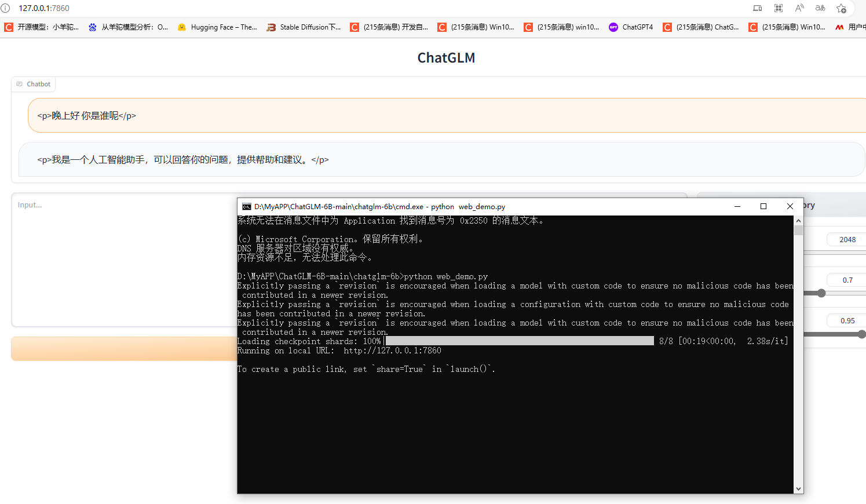Click the cmd.exe window system icon

(x=247, y=206)
